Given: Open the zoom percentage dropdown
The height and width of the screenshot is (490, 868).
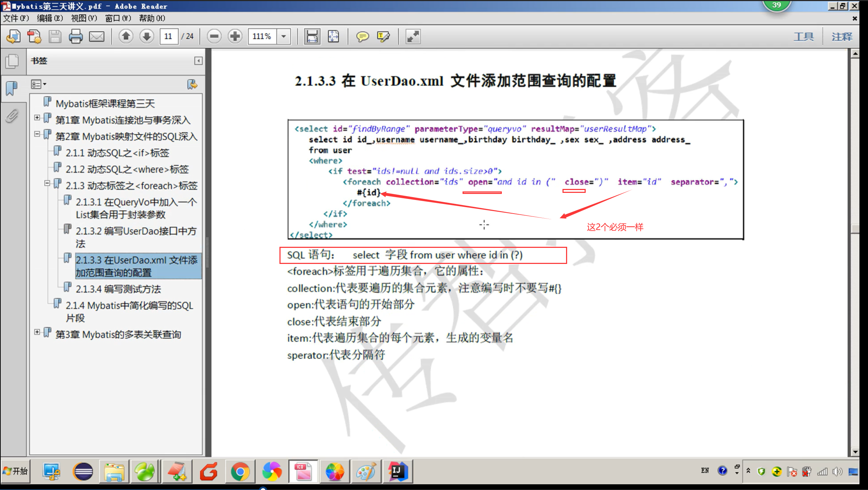Looking at the screenshot, I should tap(284, 36).
